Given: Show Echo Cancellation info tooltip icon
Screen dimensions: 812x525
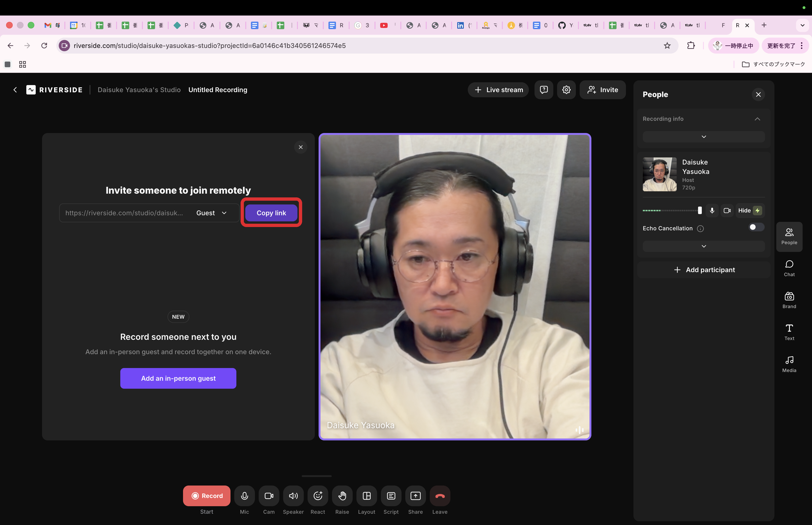Looking at the screenshot, I should pos(700,228).
